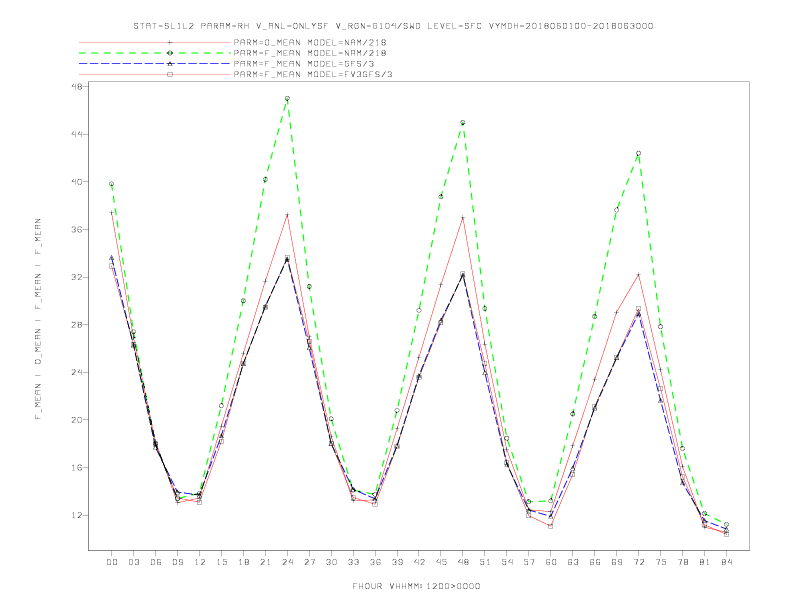This screenshot has height=612, width=792.
Task: Click x-axis tick label 15
Action: (221, 562)
